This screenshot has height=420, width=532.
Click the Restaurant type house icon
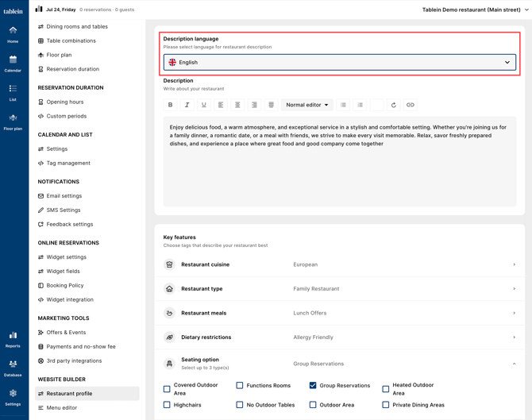(x=169, y=289)
